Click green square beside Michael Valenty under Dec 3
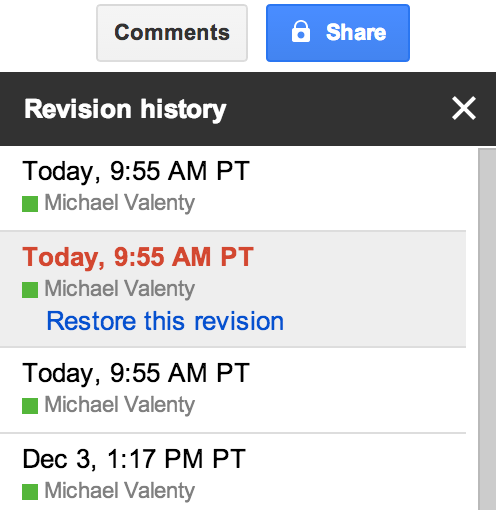Viewport: 496px width, 510px height. [30, 492]
